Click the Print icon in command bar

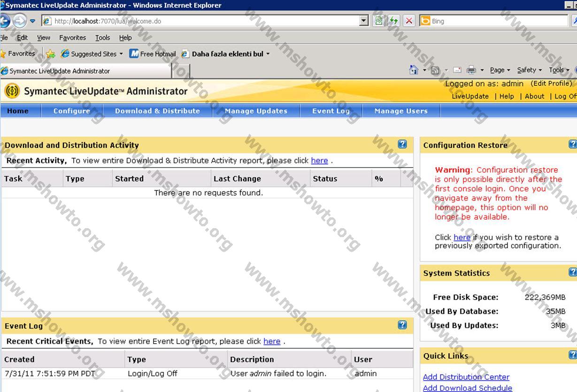point(471,70)
